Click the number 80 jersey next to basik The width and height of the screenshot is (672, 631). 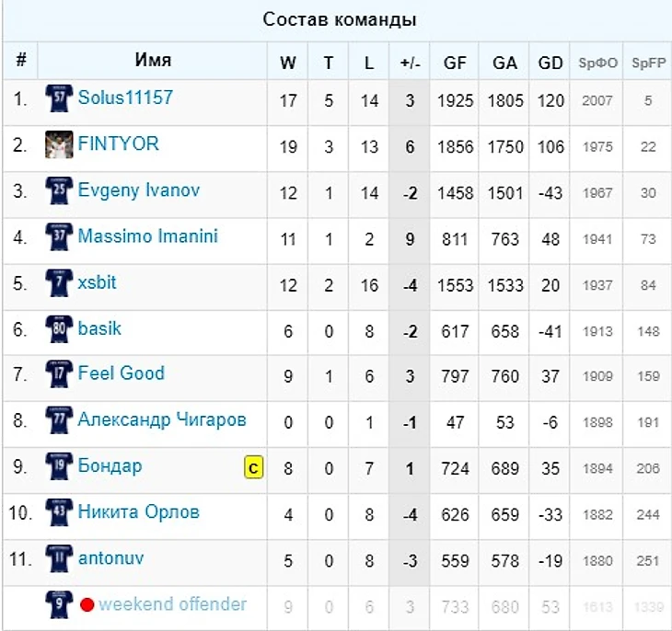(x=59, y=329)
